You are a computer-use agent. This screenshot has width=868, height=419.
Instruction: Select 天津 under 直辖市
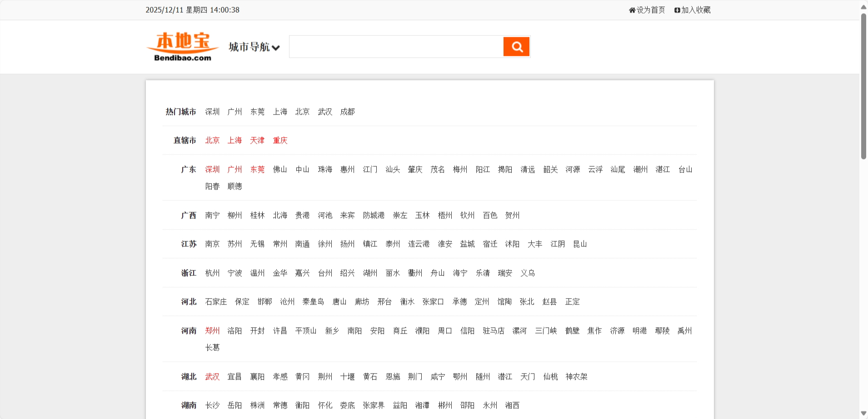pos(257,140)
